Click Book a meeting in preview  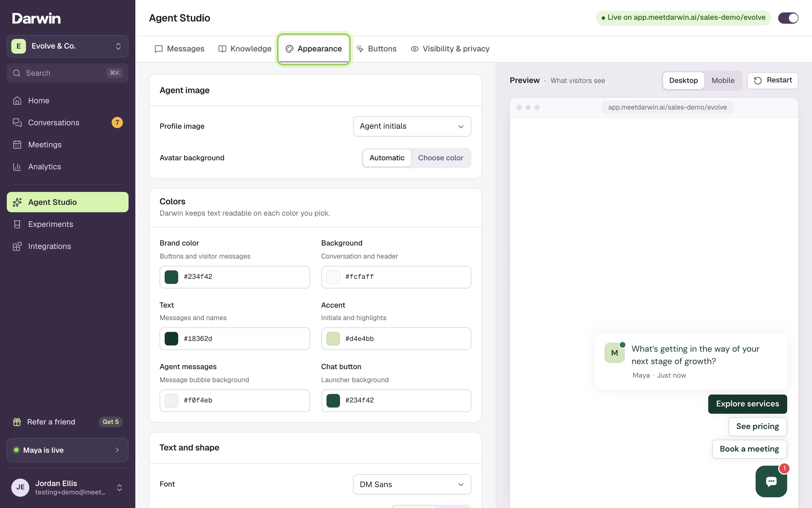point(749,449)
